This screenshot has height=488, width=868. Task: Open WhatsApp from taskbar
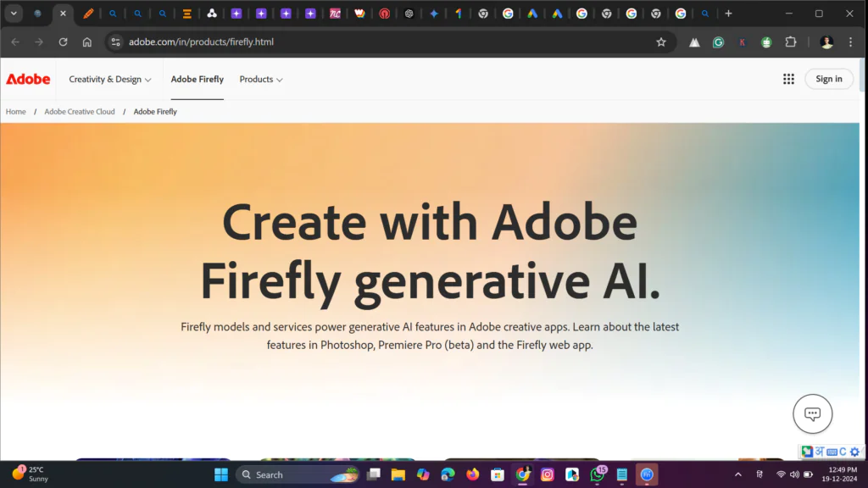pos(598,474)
